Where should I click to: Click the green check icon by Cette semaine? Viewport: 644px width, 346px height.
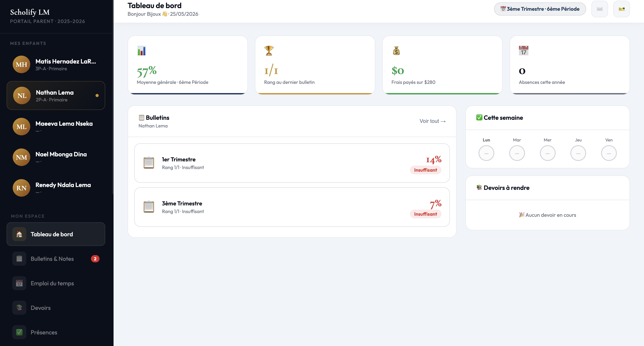tap(479, 117)
